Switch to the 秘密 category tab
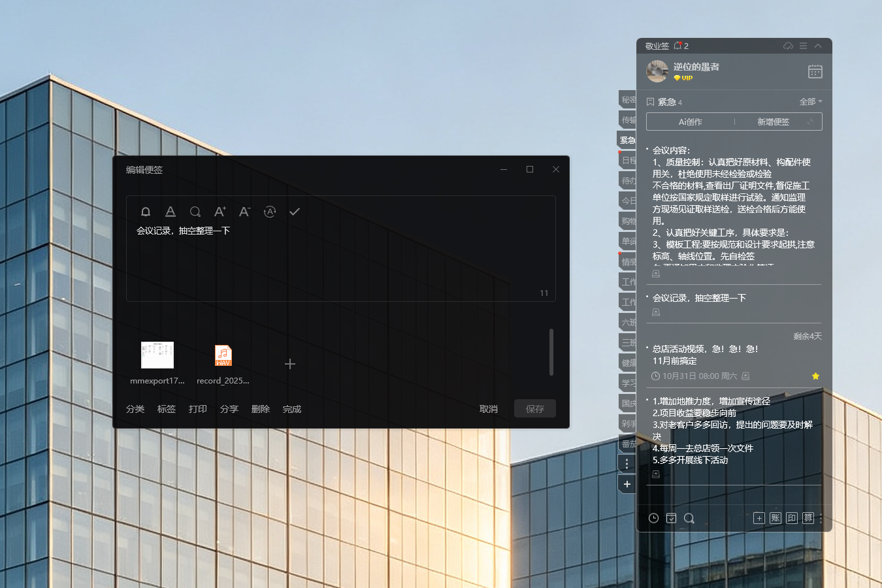Screen dimensions: 882x588 tap(628, 99)
